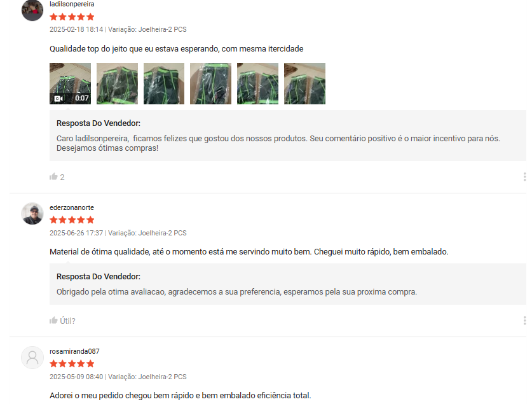The width and height of the screenshot is (532, 404).
Task: Click username ederzonanorte
Action: pyautogui.click(x=72, y=207)
